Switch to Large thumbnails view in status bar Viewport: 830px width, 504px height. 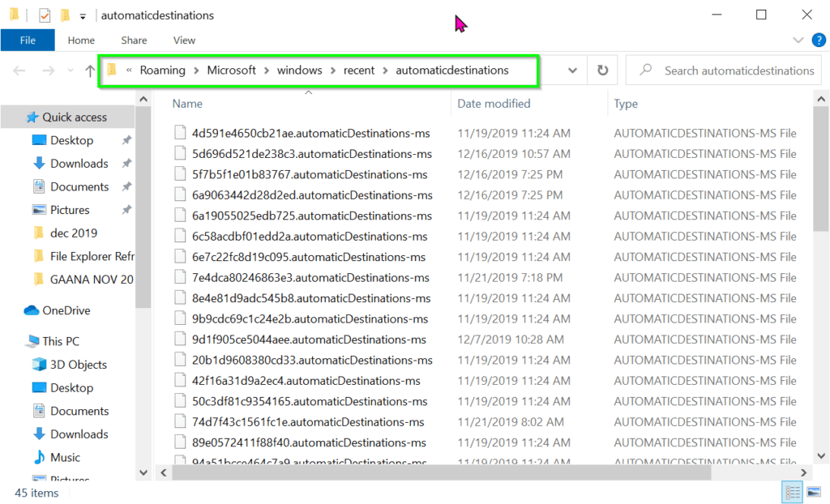click(x=814, y=492)
